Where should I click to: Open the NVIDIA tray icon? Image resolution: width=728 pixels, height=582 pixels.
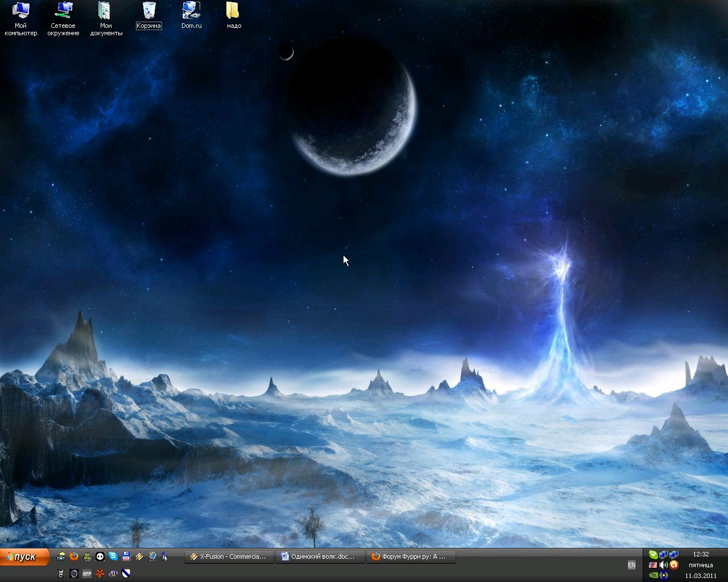click(653, 575)
